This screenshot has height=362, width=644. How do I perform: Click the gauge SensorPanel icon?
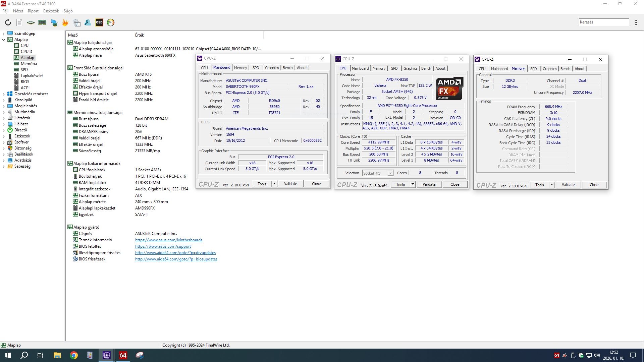pos(111,22)
